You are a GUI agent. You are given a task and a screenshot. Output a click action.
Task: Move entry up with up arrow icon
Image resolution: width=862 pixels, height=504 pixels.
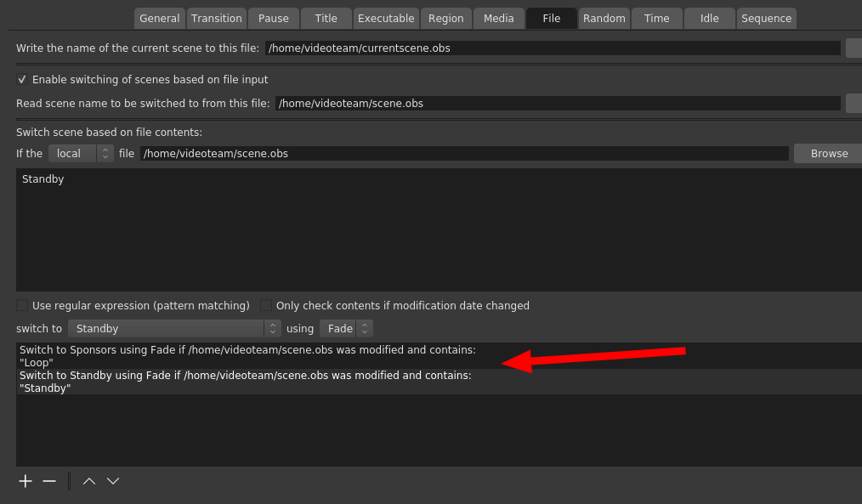point(89,481)
